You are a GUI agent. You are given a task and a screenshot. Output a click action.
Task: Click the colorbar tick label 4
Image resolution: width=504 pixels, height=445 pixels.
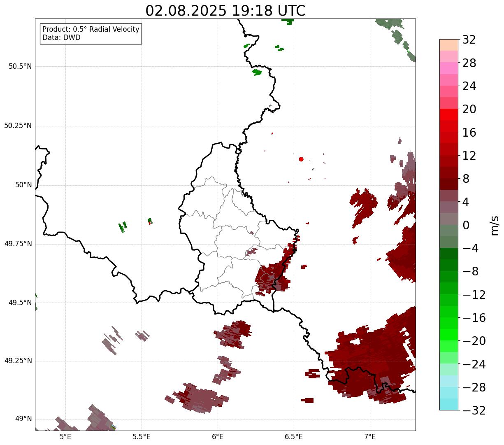pos(466,202)
